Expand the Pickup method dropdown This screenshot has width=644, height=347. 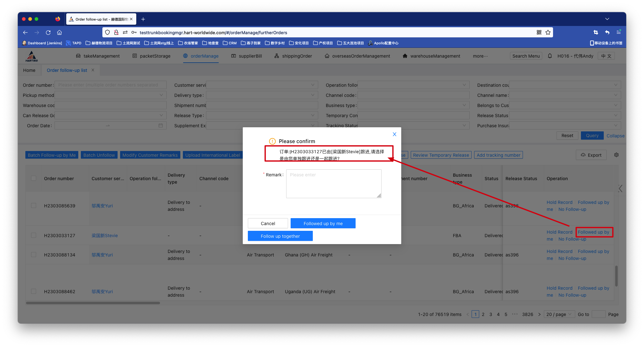pos(110,95)
